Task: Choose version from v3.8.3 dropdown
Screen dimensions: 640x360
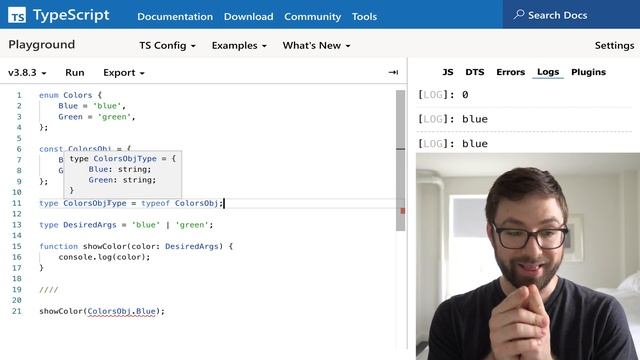Action: (x=27, y=73)
